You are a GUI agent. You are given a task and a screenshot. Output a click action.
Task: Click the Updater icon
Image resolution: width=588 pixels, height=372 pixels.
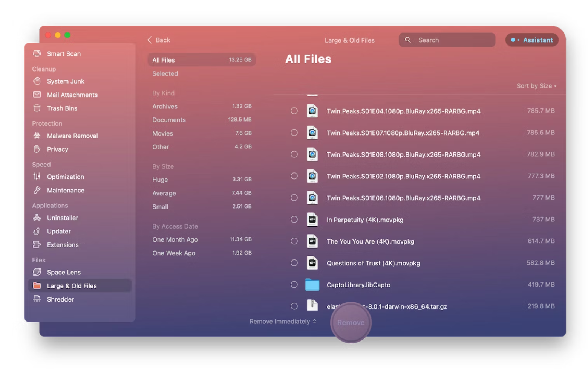37,231
